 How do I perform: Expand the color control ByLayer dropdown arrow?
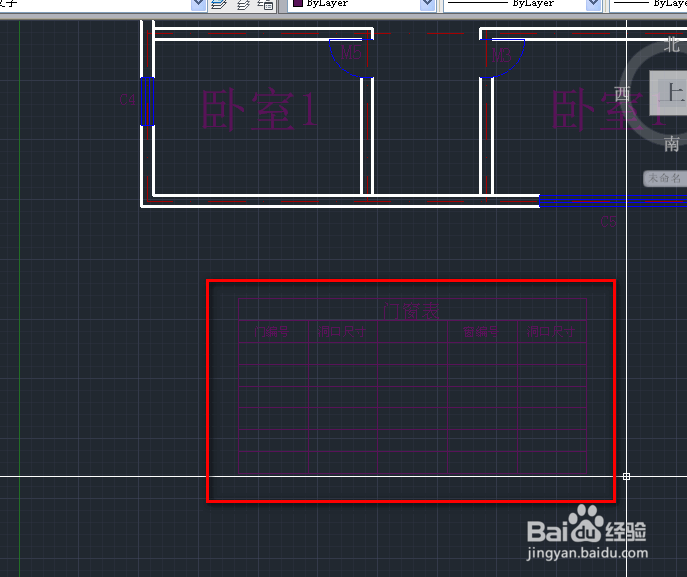click(x=427, y=4)
